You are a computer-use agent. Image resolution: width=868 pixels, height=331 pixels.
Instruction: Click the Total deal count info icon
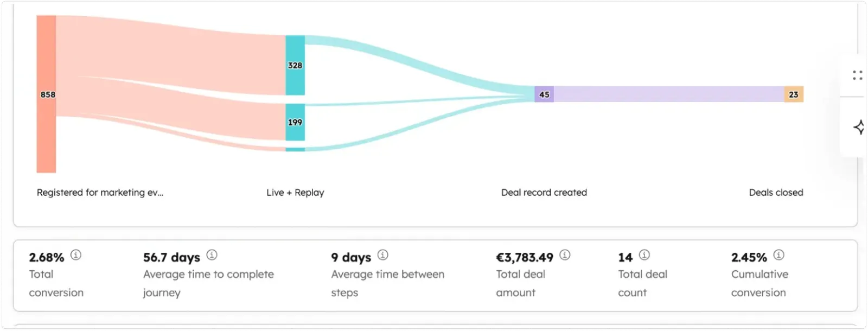(x=643, y=256)
